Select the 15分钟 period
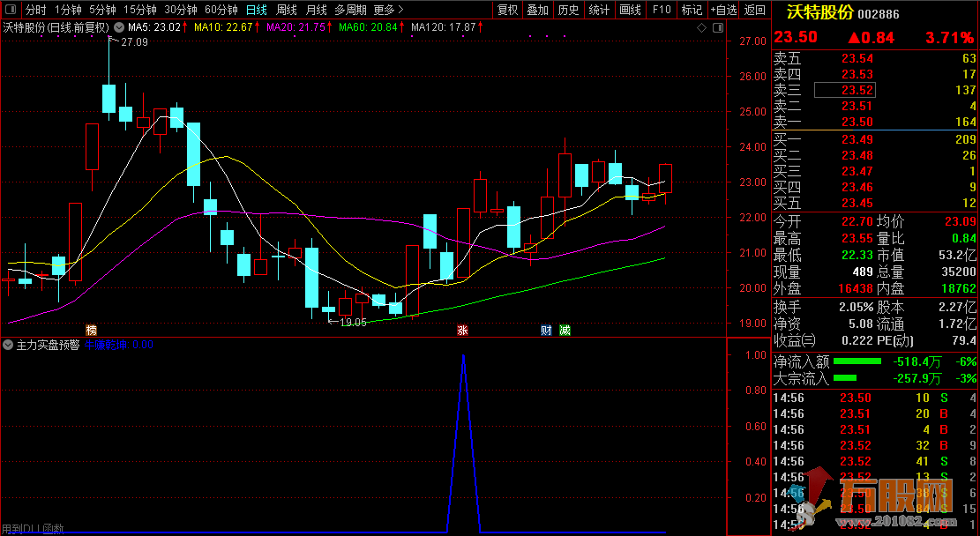Image resolution: width=980 pixels, height=536 pixels. 139,10
